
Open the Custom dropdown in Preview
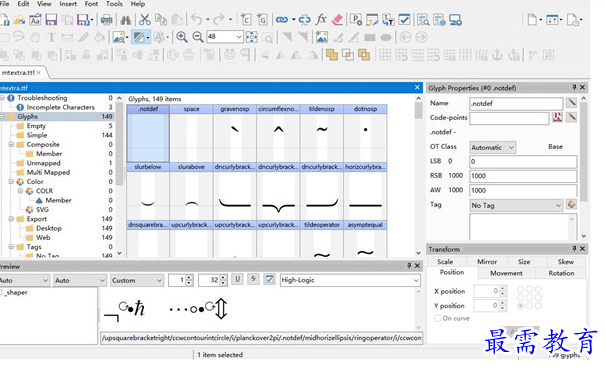(x=137, y=280)
